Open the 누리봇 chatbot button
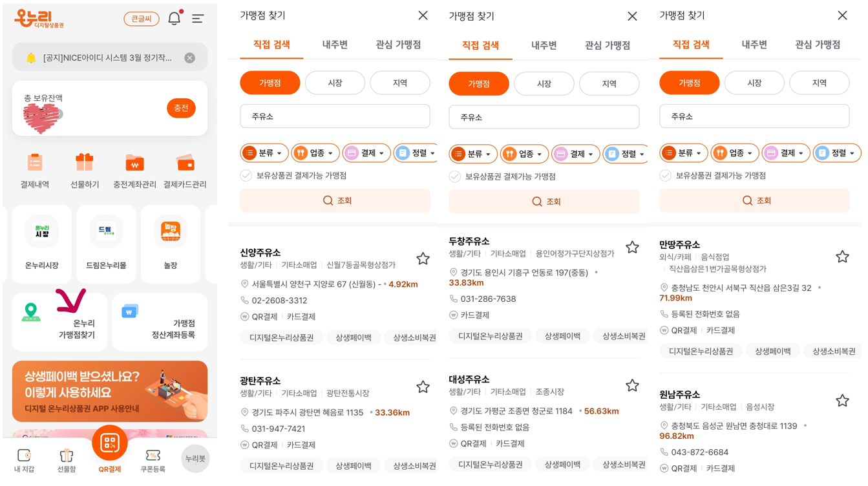868x486 pixels. point(195,458)
